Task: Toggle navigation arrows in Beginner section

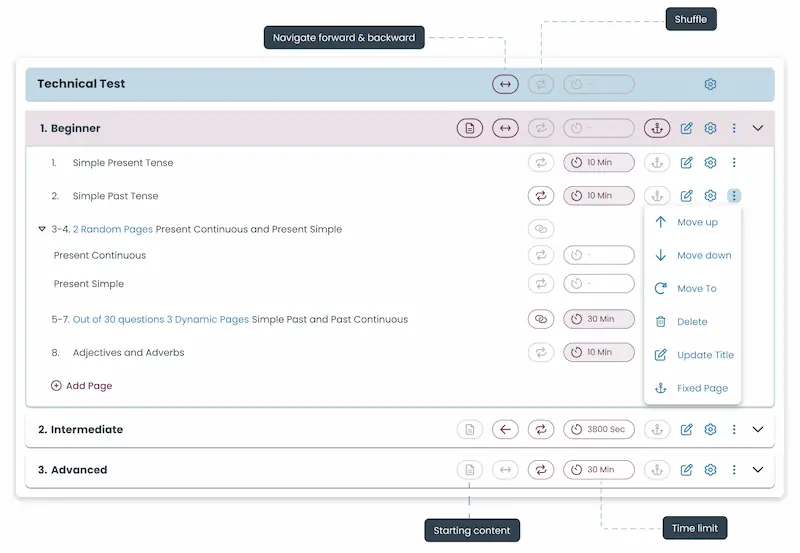Action: 505,128
